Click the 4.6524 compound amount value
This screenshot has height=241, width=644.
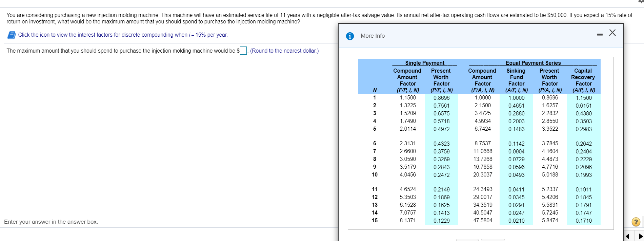408,189
